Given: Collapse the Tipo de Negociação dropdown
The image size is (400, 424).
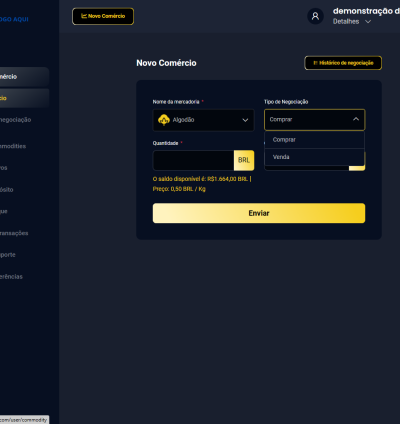Looking at the screenshot, I should [x=314, y=119].
